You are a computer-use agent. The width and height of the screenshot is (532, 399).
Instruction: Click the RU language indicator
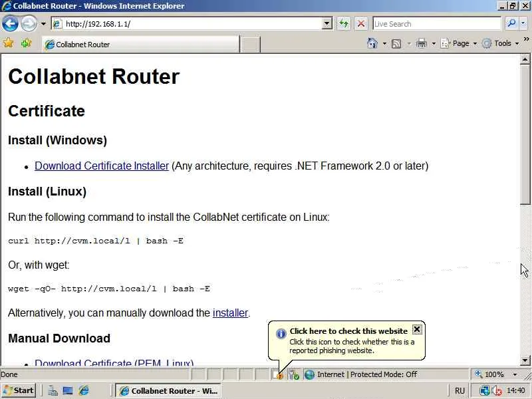click(460, 391)
